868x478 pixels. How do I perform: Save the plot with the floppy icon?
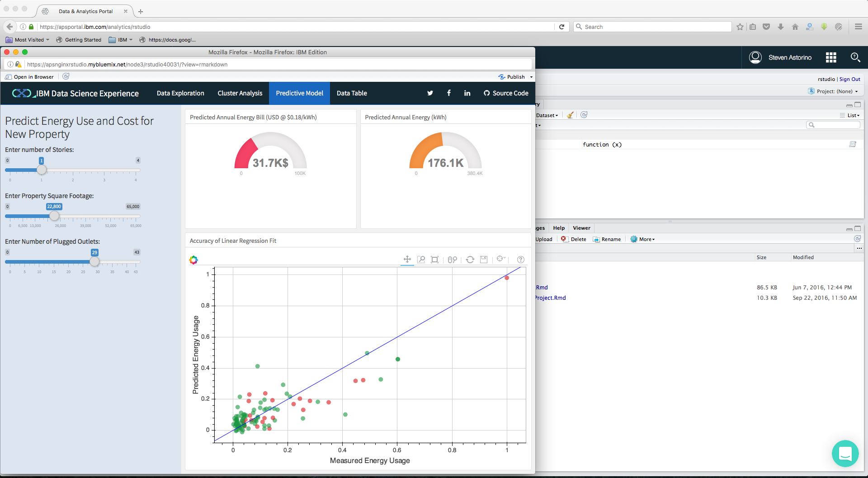[484, 259]
